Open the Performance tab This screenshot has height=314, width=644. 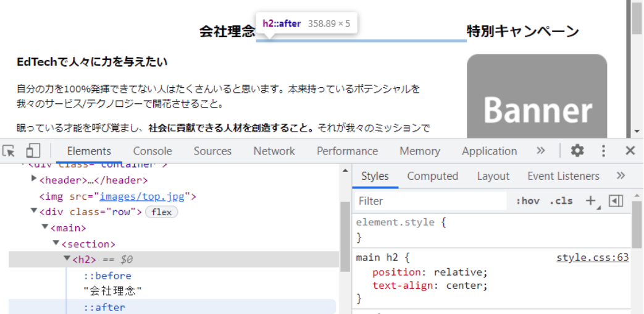point(347,151)
